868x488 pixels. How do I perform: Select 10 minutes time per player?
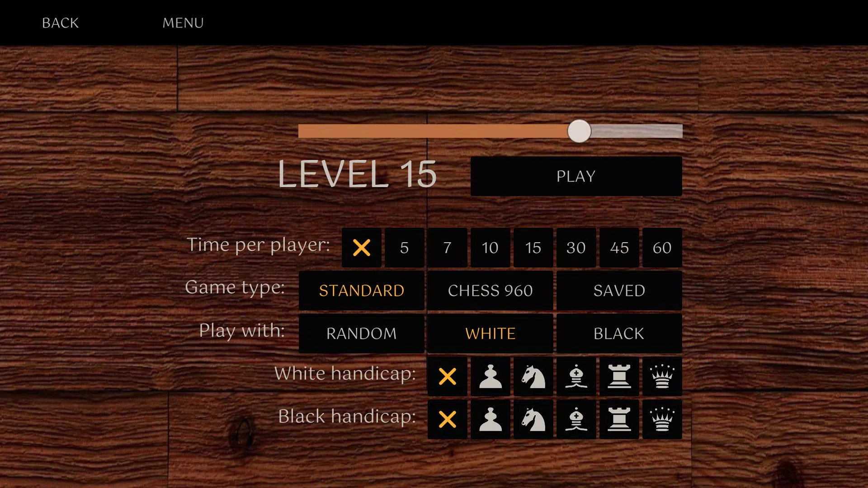(x=490, y=247)
